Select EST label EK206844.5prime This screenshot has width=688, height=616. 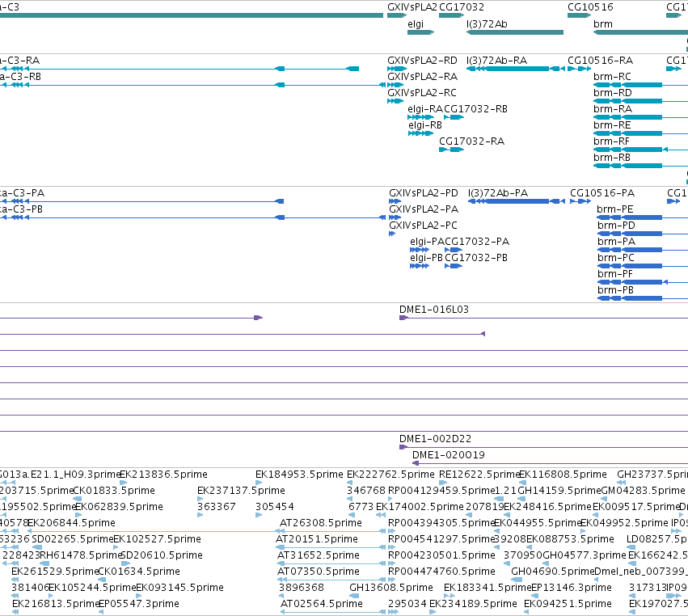click(71, 523)
